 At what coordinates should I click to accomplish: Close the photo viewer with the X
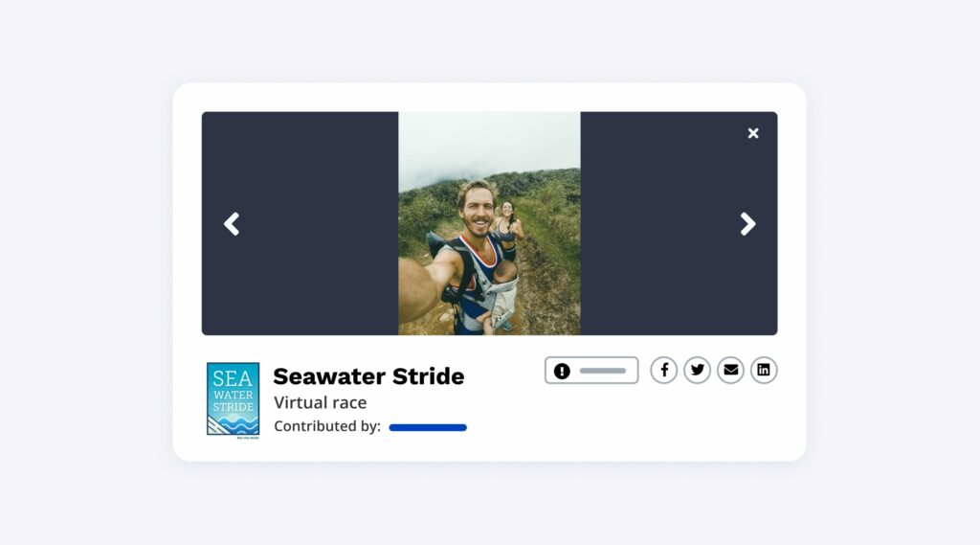753,133
